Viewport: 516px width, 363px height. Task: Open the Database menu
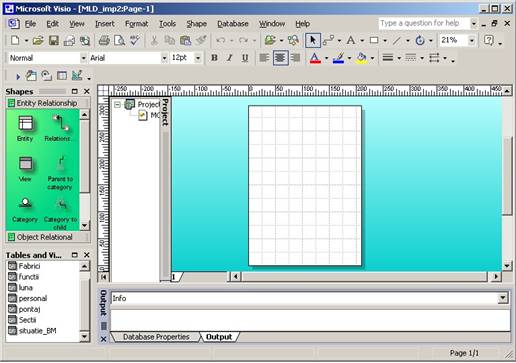pos(233,24)
